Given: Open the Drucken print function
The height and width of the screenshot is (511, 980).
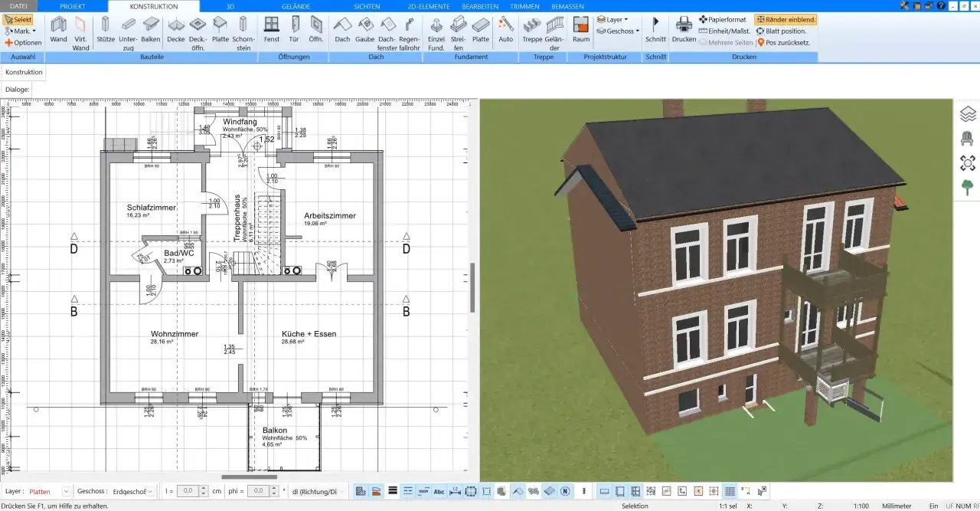Looking at the screenshot, I should pos(684,29).
